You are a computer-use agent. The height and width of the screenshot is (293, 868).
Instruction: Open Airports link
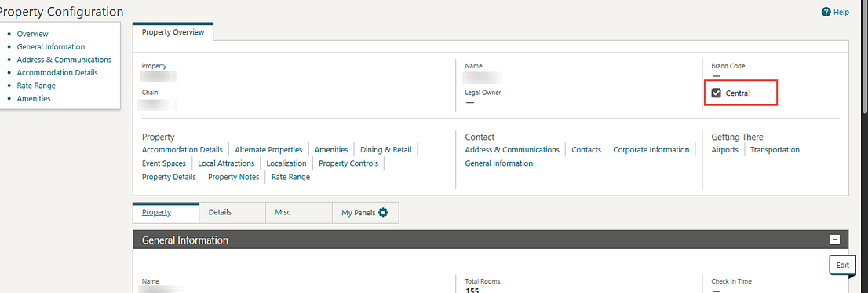coord(724,149)
